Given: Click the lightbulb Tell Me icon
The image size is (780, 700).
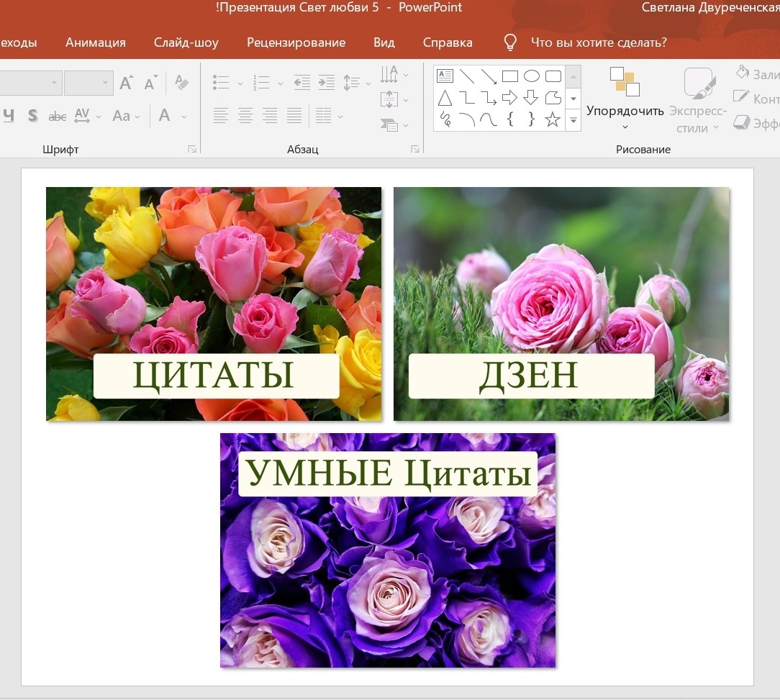Looking at the screenshot, I should [x=510, y=42].
